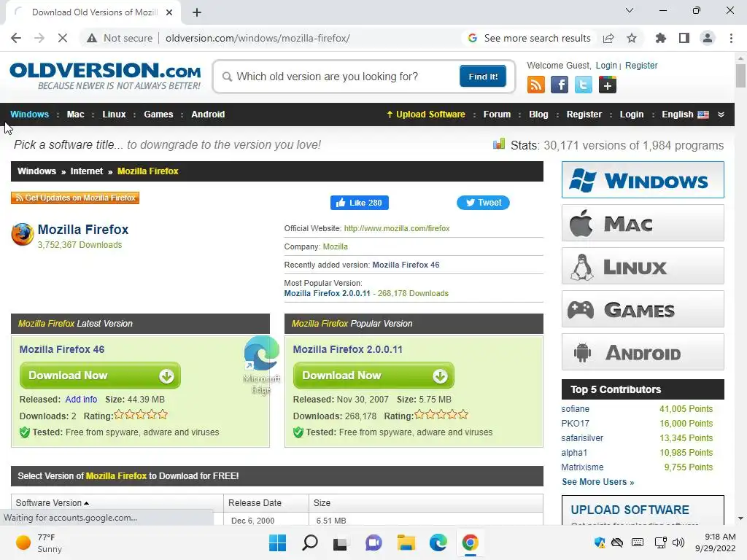This screenshot has height=560, width=747.
Task: Click the RSS feed icon in header
Action: [x=536, y=85]
